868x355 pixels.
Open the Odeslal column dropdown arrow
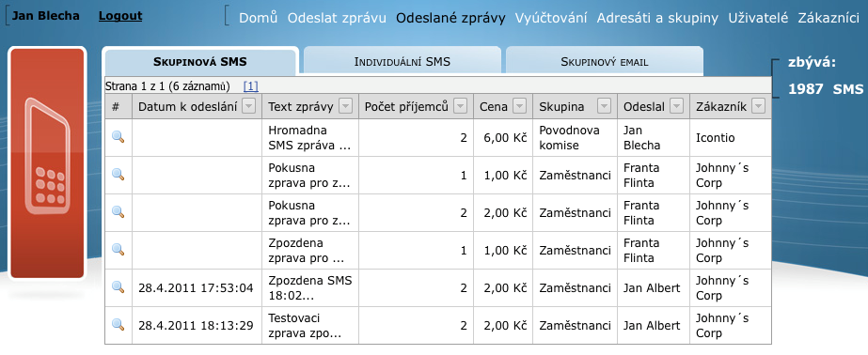point(676,106)
